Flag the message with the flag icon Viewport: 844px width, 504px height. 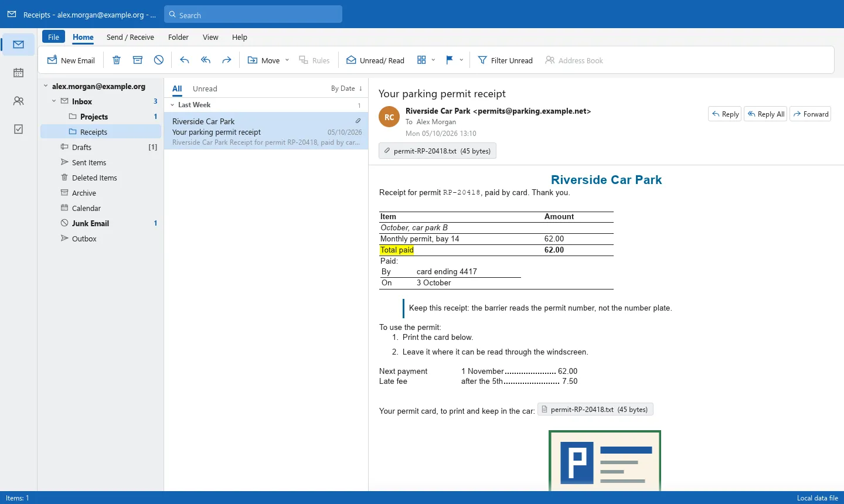[450, 60]
